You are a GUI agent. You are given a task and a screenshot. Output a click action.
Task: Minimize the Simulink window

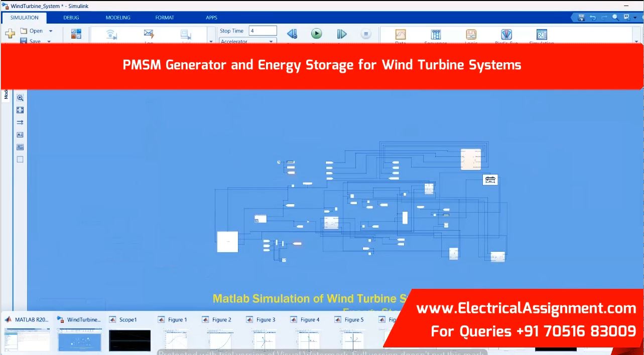click(626, 6)
